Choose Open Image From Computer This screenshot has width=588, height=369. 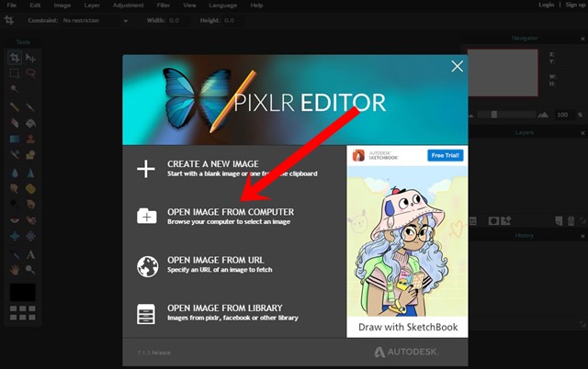pos(215,216)
